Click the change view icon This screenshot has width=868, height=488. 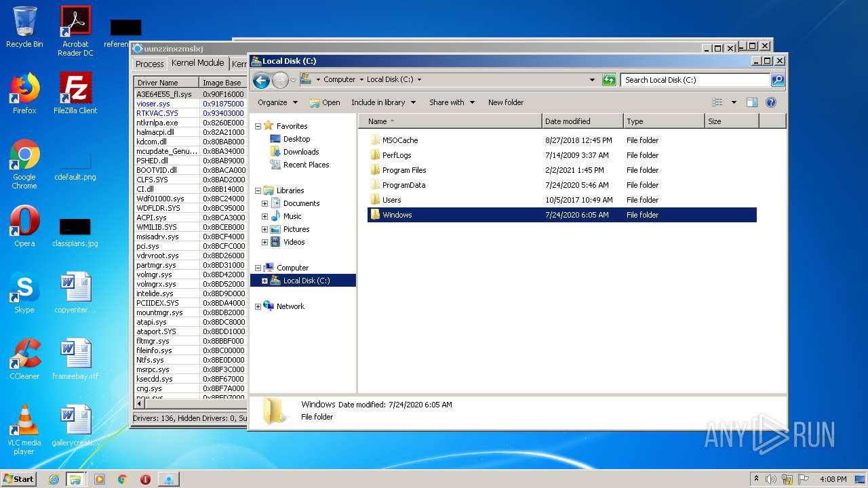coord(717,102)
